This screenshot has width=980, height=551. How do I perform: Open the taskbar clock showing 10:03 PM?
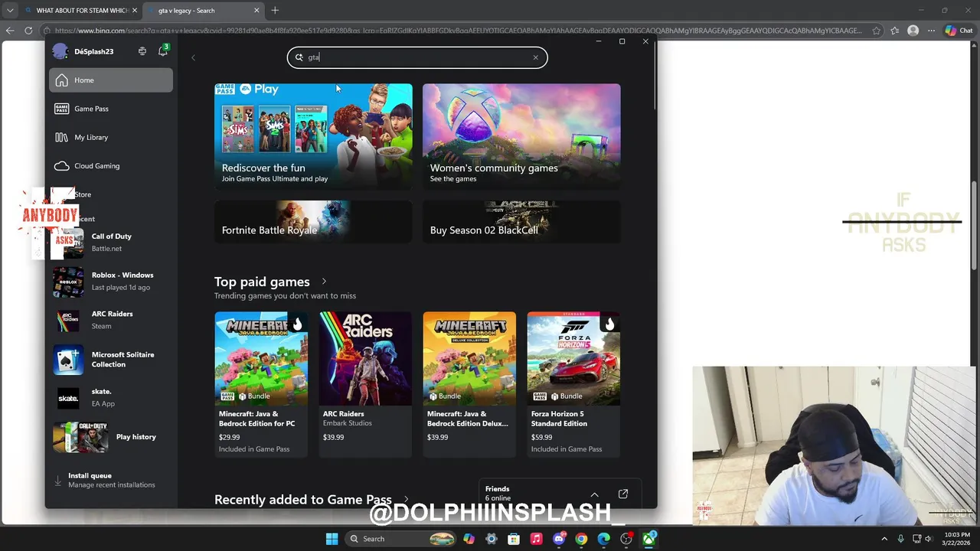pyautogui.click(x=956, y=539)
